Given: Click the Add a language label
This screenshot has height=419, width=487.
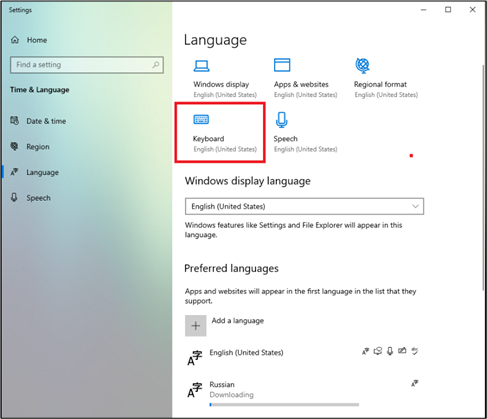Looking at the screenshot, I should [x=238, y=321].
